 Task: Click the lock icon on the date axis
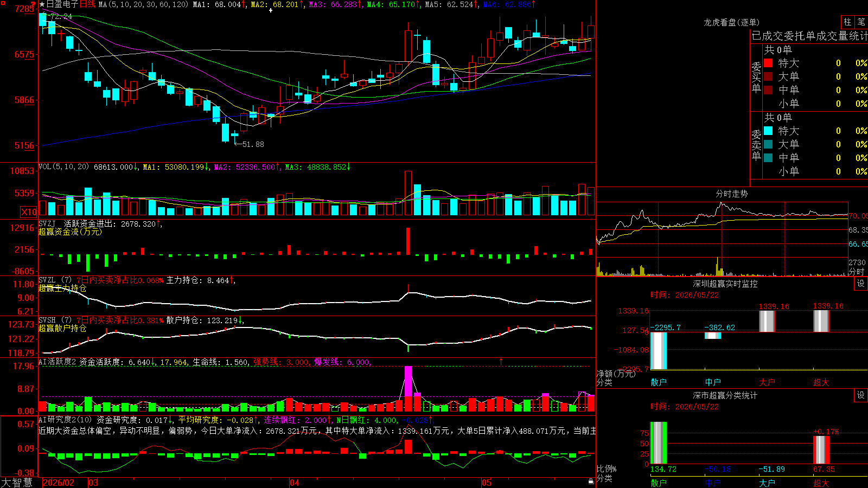click(591, 481)
